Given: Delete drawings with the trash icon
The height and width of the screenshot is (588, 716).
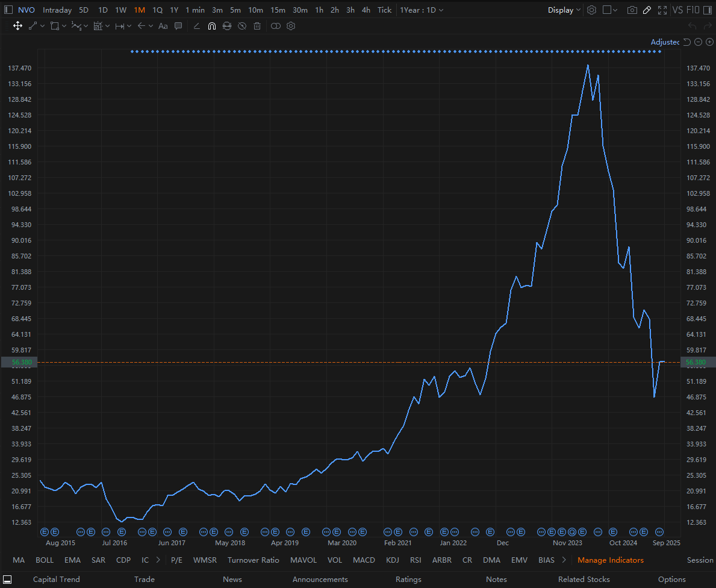Looking at the screenshot, I should [257, 26].
